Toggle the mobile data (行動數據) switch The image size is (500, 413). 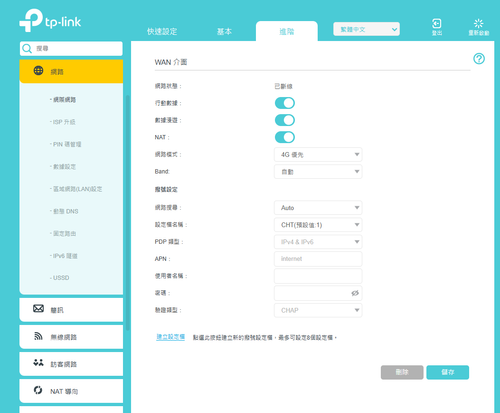(x=285, y=103)
